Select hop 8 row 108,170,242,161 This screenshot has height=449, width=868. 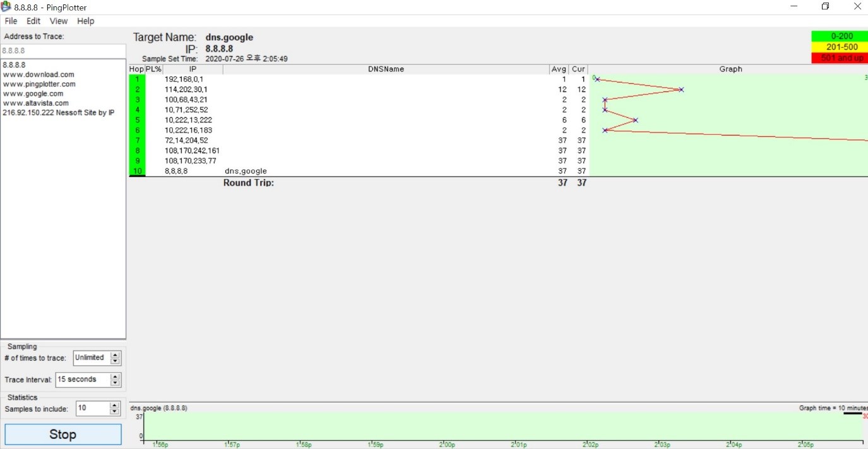pos(358,150)
